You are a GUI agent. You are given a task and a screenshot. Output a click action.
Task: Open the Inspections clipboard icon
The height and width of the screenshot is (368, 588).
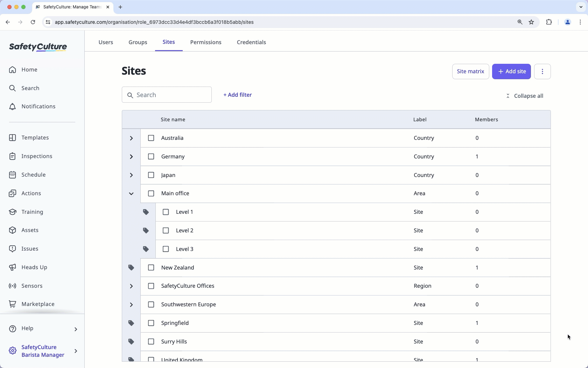point(12,156)
